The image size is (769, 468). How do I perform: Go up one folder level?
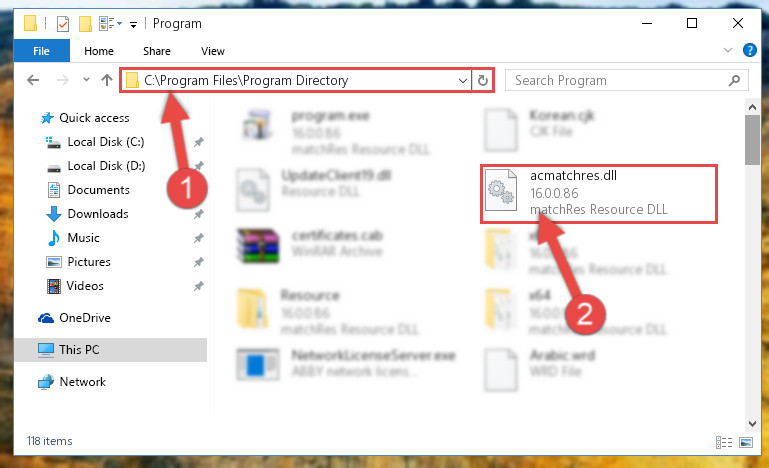click(107, 80)
